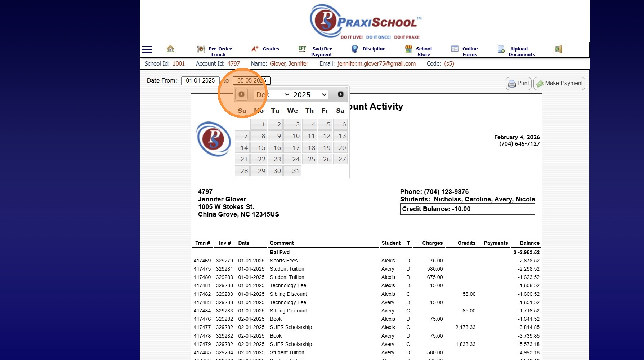
Task: Click the Date To input field
Action: click(x=252, y=81)
